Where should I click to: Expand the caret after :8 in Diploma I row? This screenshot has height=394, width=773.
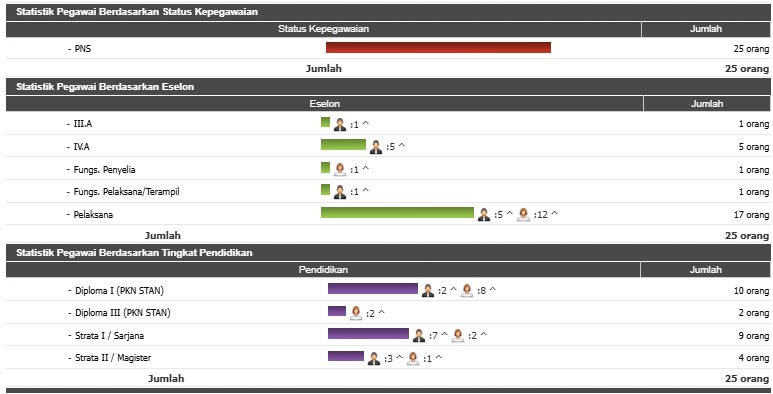point(492,290)
